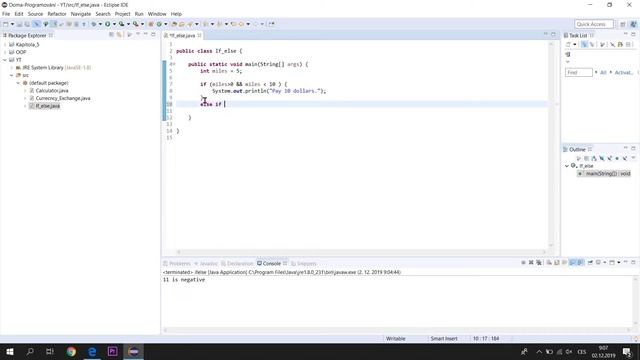Image resolution: width=640 pixels, height=360 pixels.
Task: Expand the JRE System Library node
Action: click(11, 68)
